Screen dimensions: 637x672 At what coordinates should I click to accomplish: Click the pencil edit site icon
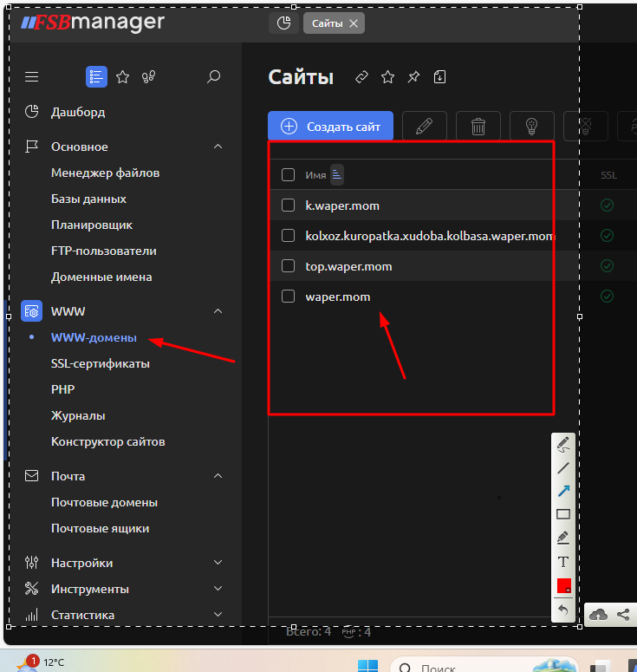point(424,127)
